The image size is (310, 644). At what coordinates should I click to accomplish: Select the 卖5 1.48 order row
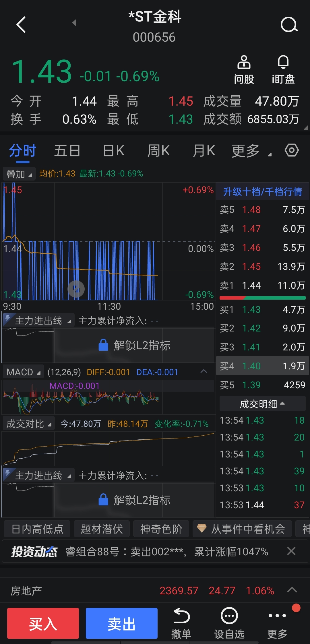262,210
